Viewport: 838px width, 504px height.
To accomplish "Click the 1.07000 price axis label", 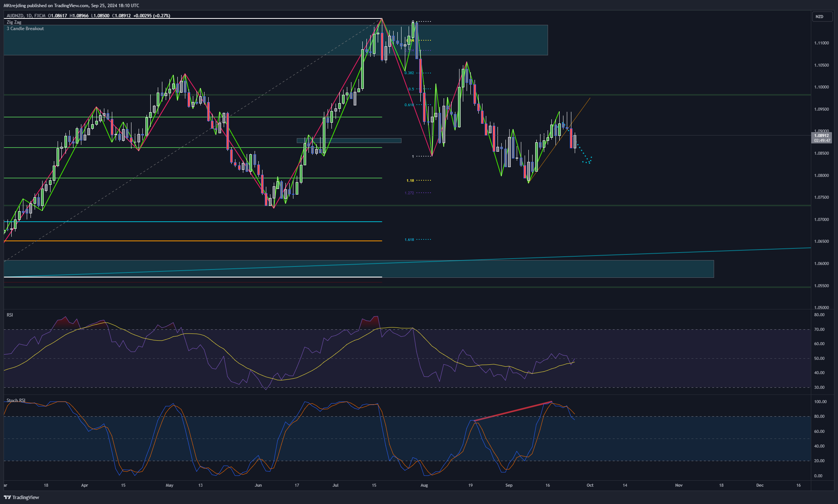I will tap(821, 219).
